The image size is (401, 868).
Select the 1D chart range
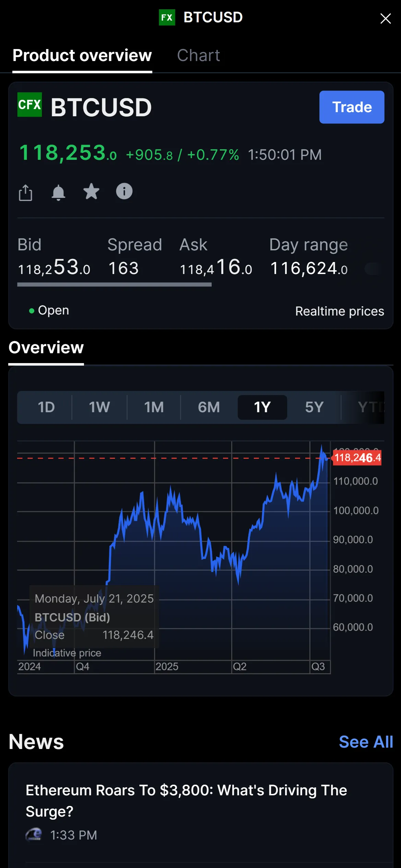(x=46, y=407)
